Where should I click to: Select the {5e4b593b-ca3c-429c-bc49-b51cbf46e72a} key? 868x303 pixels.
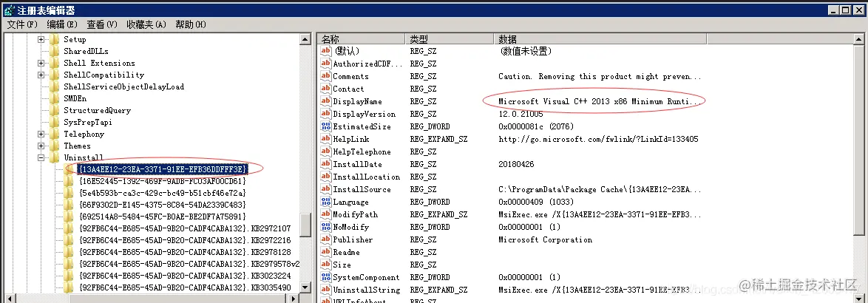pos(162,193)
